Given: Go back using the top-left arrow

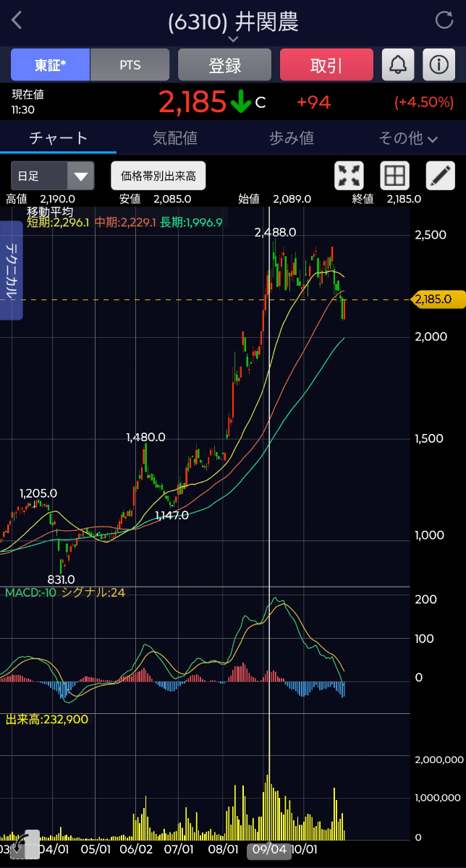Looking at the screenshot, I should point(17,20).
